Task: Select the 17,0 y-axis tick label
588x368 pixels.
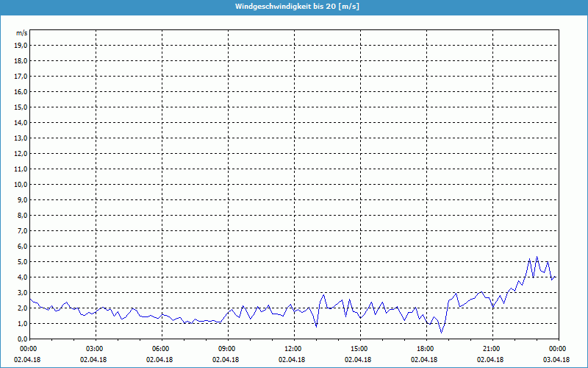Action: point(21,76)
